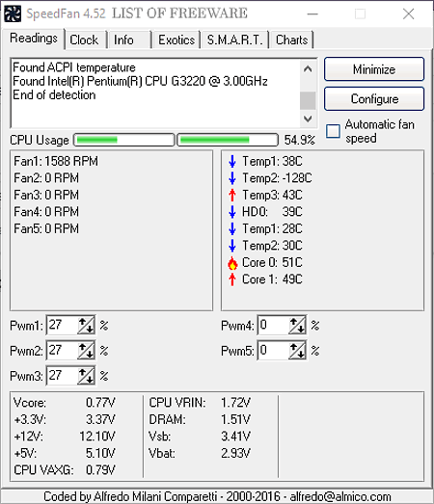
Task: Click the +5V 5.10V value
Action: pos(100,453)
